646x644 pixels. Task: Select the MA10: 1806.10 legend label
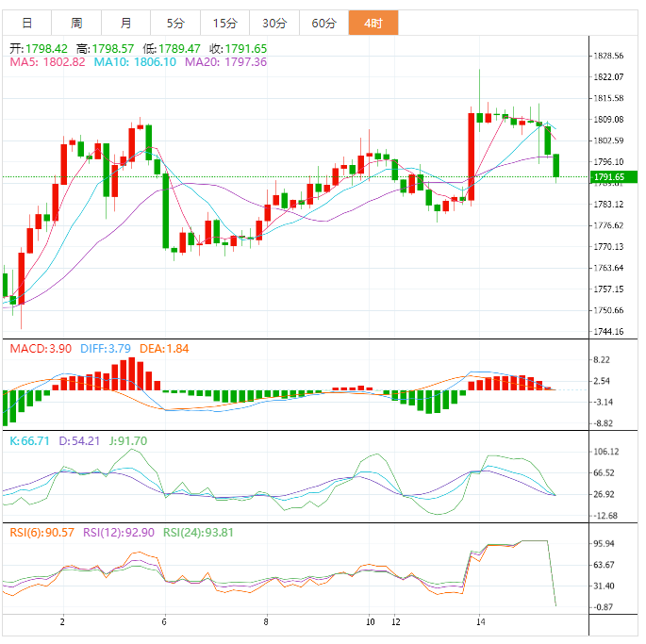(134, 62)
